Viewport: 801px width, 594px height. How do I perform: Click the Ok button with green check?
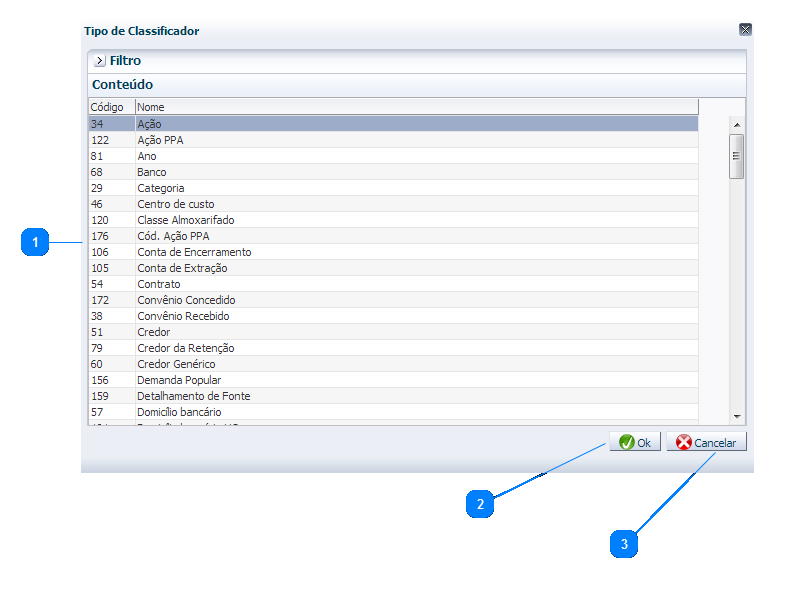tap(635, 442)
